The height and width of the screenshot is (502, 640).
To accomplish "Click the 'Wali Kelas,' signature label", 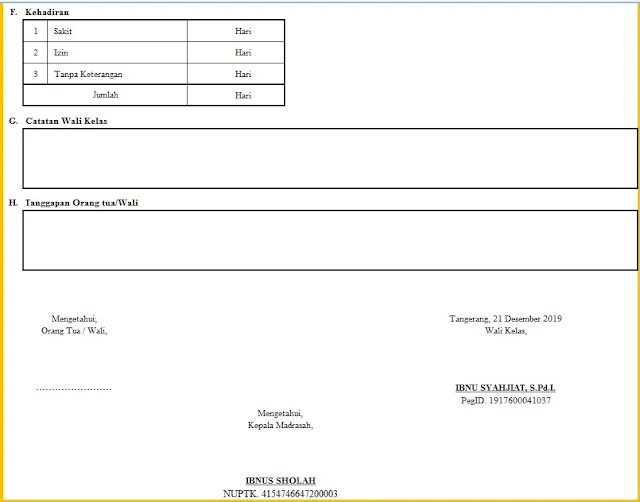I will 506,331.
